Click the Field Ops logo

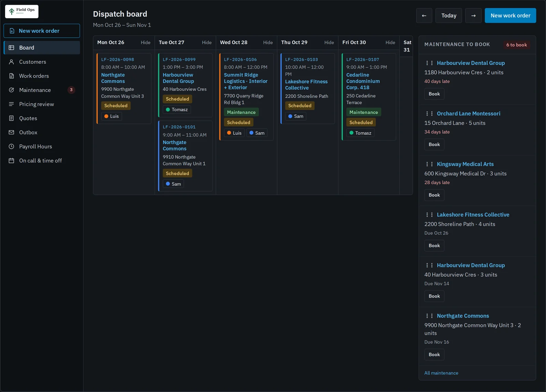point(22,12)
